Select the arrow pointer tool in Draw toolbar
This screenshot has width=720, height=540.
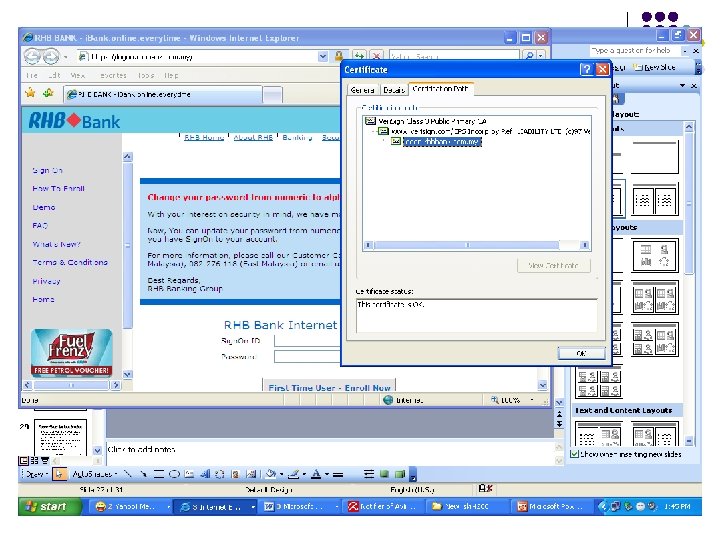point(59,474)
